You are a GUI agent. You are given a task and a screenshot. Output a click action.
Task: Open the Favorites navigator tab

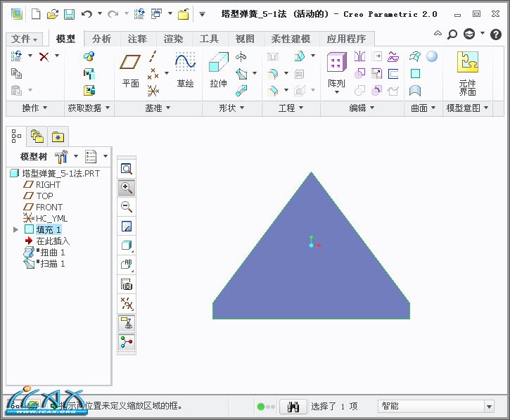point(58,136)
